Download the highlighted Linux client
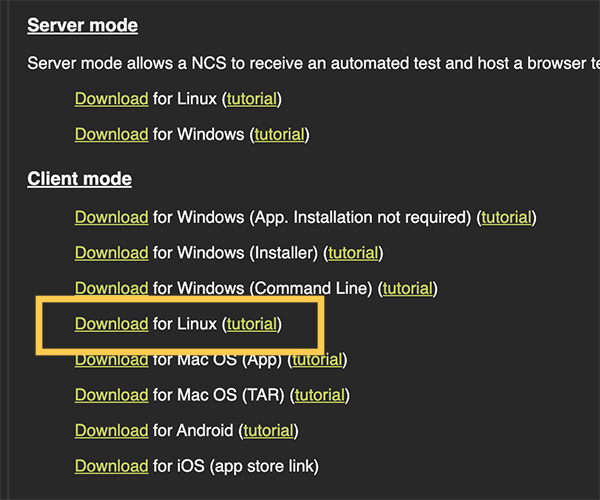The height and width of the screenshot is (500, 600). (111, 324)
